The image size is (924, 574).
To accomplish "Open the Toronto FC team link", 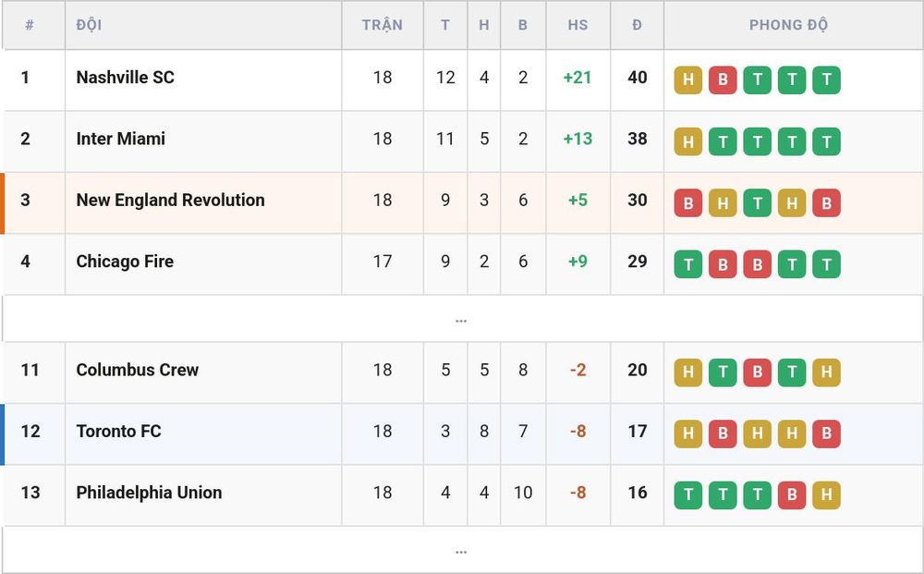I will pyautogui.click(x=118, y=431).
